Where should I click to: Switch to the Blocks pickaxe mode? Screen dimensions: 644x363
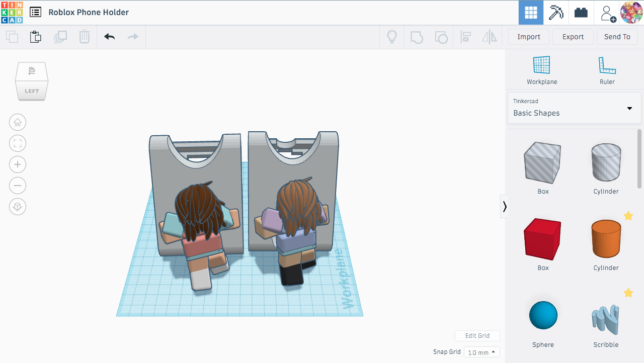click(x=556, y=13)
